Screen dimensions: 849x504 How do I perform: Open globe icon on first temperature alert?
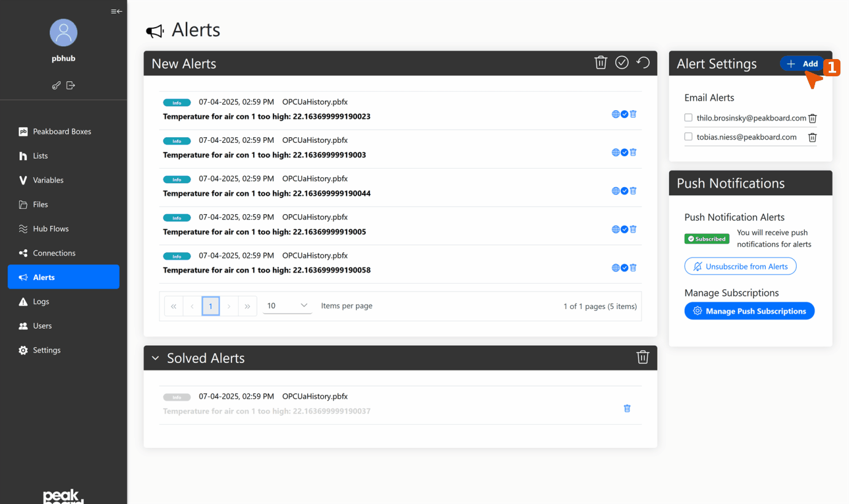[615, 113]
